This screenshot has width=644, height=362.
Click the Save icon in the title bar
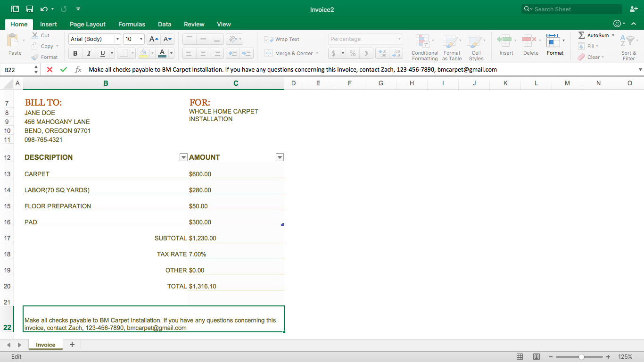30,9
